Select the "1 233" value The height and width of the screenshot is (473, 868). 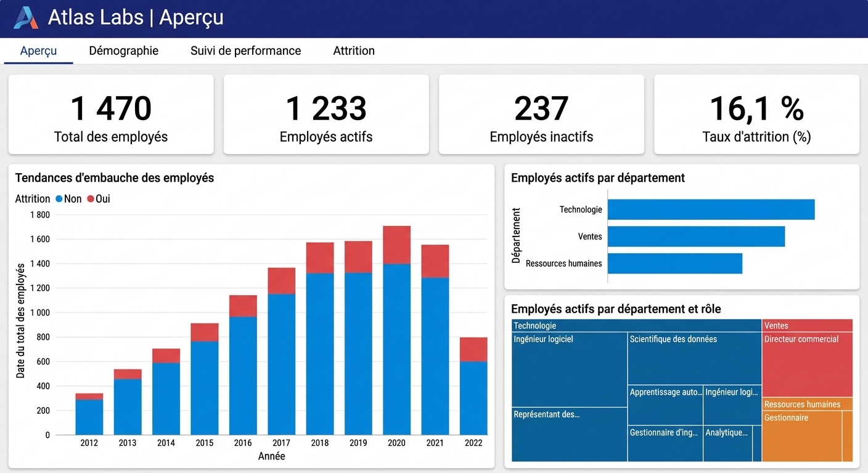[x=326, y=108]
